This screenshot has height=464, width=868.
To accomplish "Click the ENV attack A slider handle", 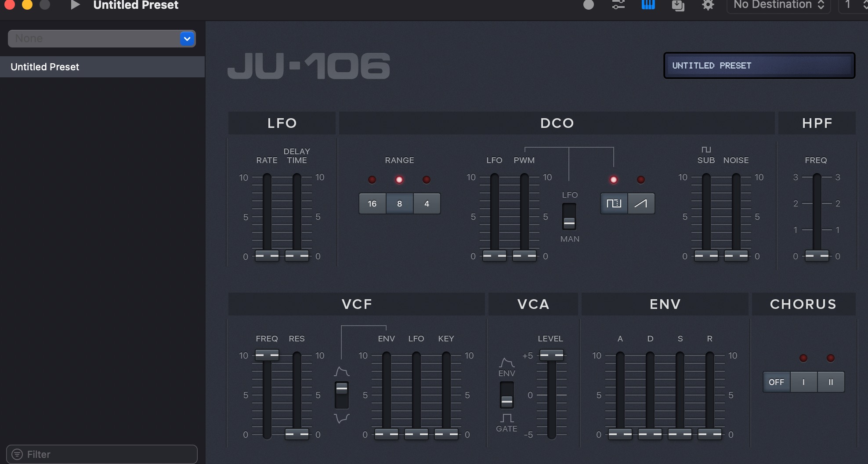I will tap(620, 434).
